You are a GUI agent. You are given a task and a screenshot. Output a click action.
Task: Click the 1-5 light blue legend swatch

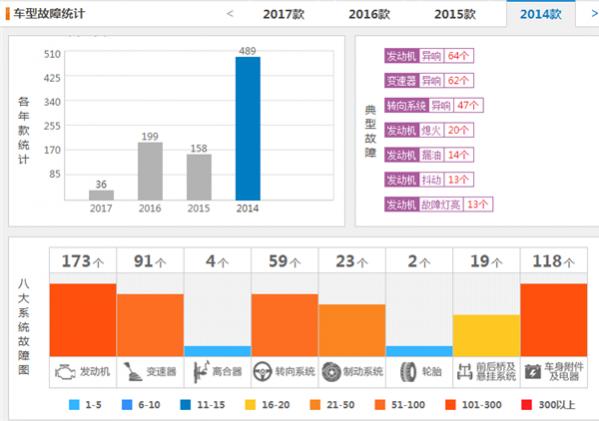(x=74, y=405)
